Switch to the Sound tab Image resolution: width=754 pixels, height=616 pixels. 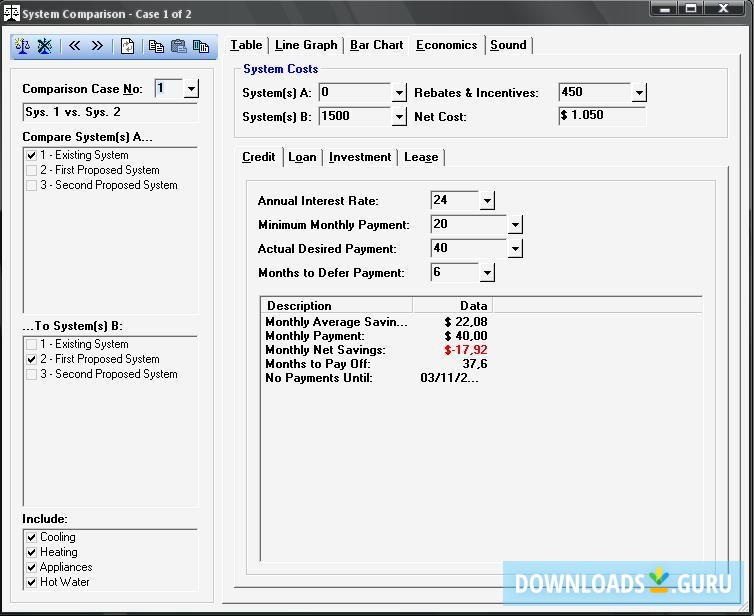508,45
